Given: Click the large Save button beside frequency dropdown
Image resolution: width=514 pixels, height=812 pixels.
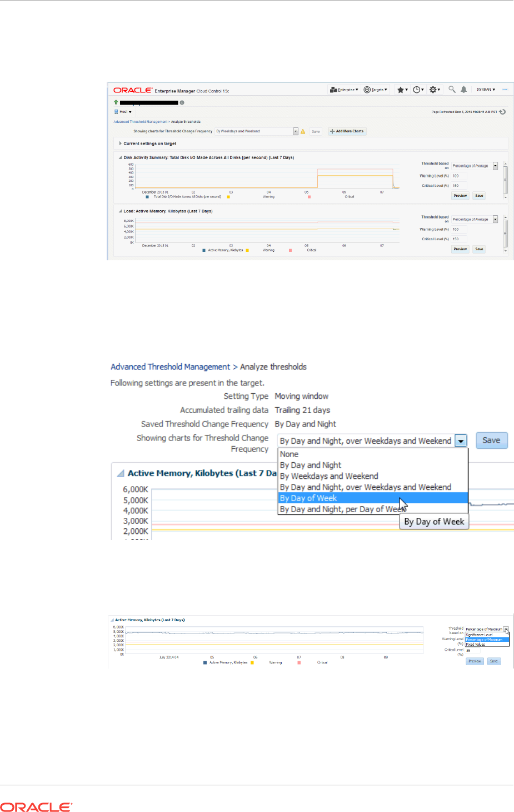Looking at the screenshot, I should 491,440.
